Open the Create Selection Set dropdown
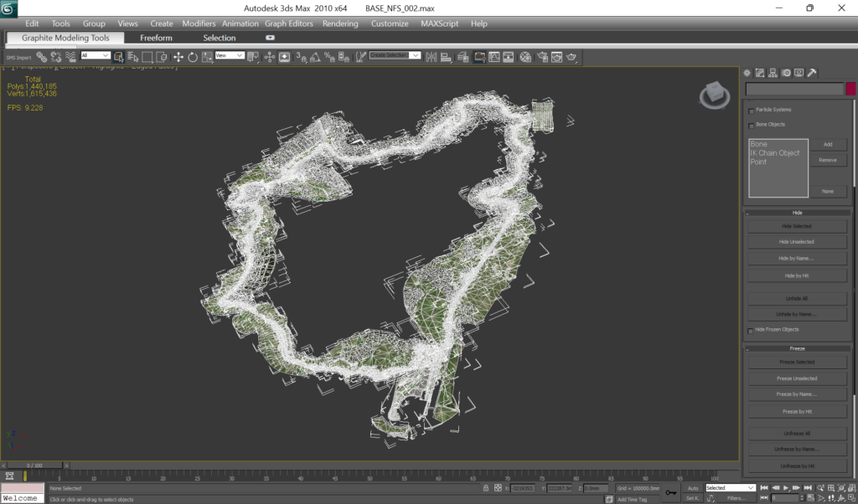The width and height of the screenshot is (858, 504). pyautogui.click(x=395, y=55)
